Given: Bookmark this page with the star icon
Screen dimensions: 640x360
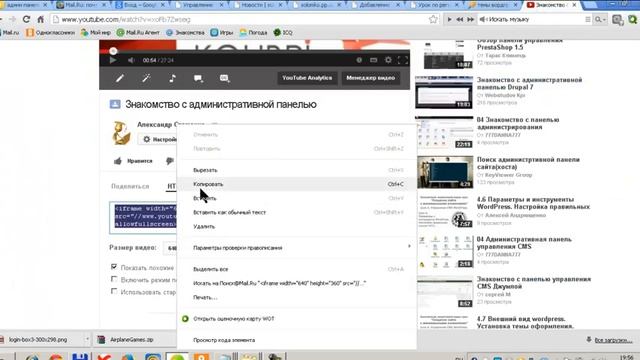Looking at the screenshot, I should (x=433, y=19).
